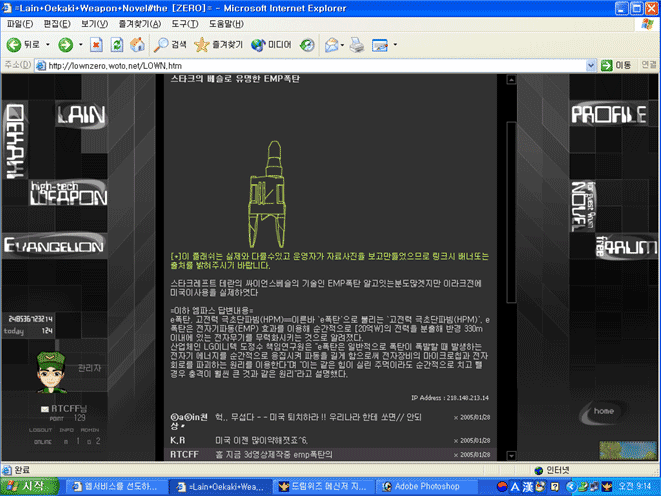This screenshot has width=661, height=496.
Task: Refresh the page with the green arrows icon
Action: coord(115,45)
